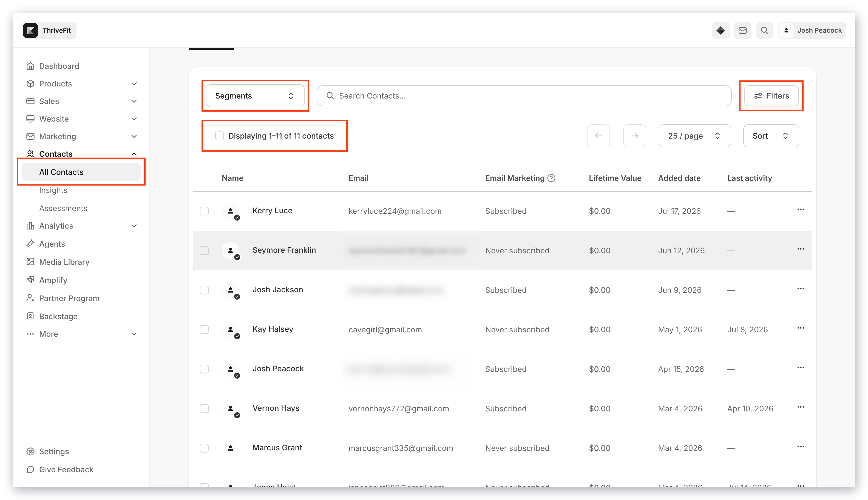
Task: Open Assessments under Contacts
Action: pyautogui.click(x=63, y=208)
